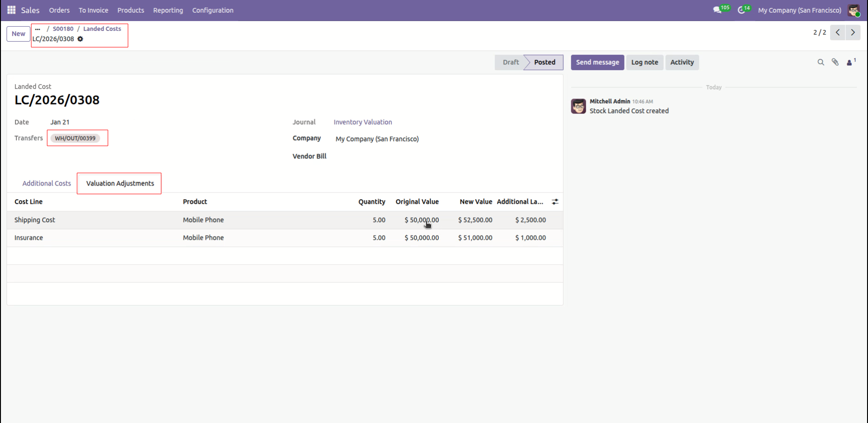Open column options toggle in table header

(x=555, y=202)
